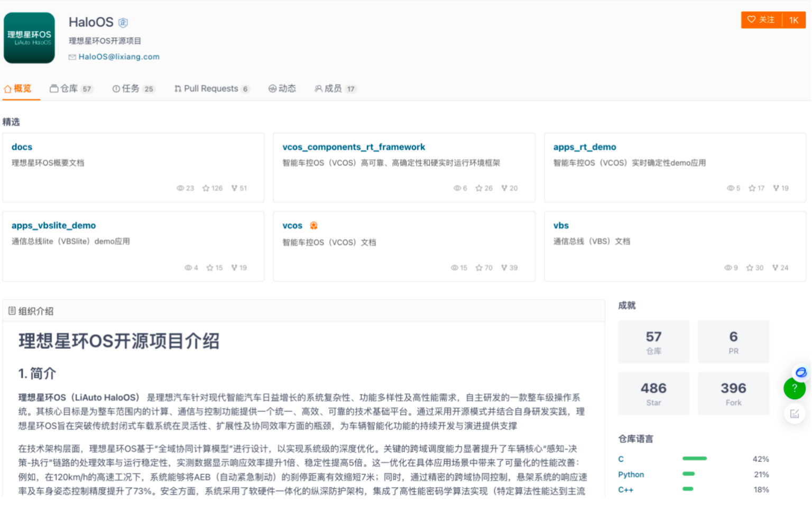812x514 pixels.
Task: Click the fork icon on apps_vbslite_demo card
Action: [x=234, y=268]
